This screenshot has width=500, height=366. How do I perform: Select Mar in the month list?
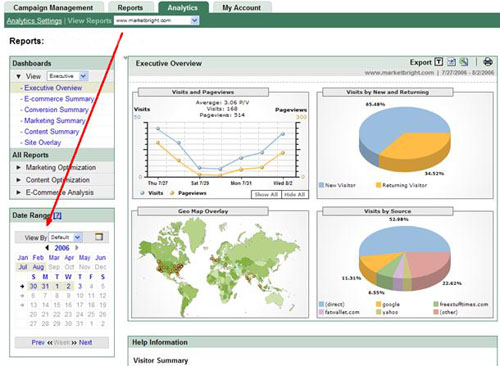(x=54, y=258)
